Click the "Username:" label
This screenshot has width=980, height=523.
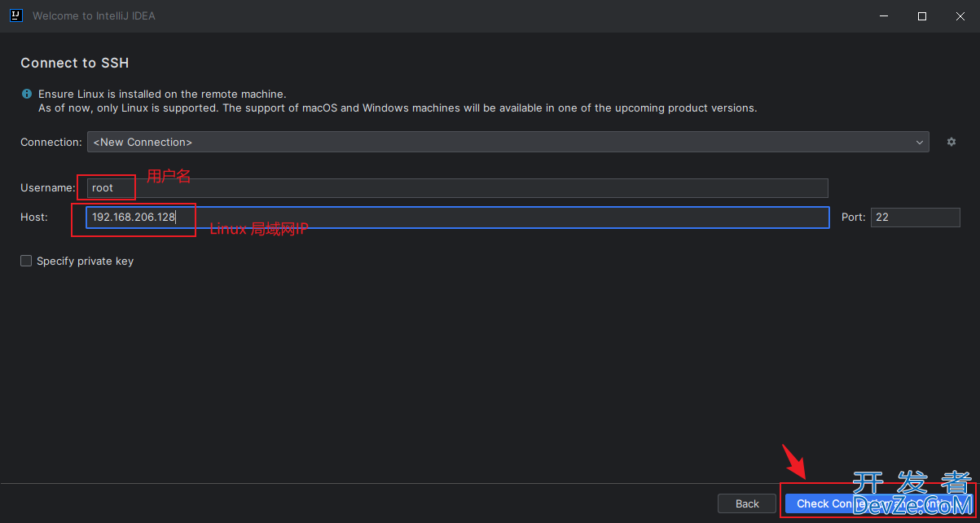[x=48, y=188]
